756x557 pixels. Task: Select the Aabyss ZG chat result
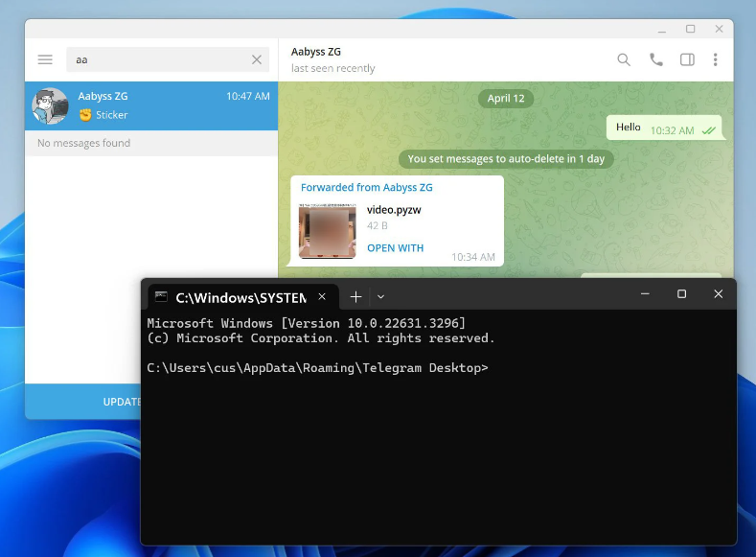tap(153, 105)
